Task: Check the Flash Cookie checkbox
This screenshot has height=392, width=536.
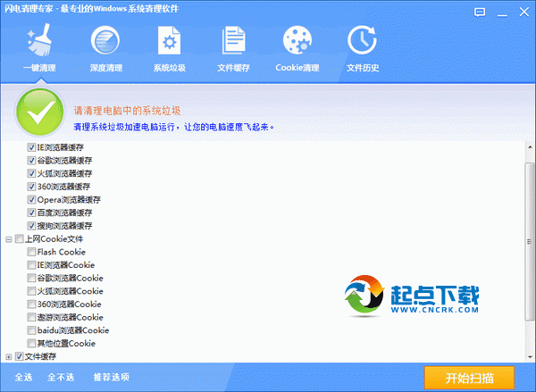Action: tap(31, 252)
